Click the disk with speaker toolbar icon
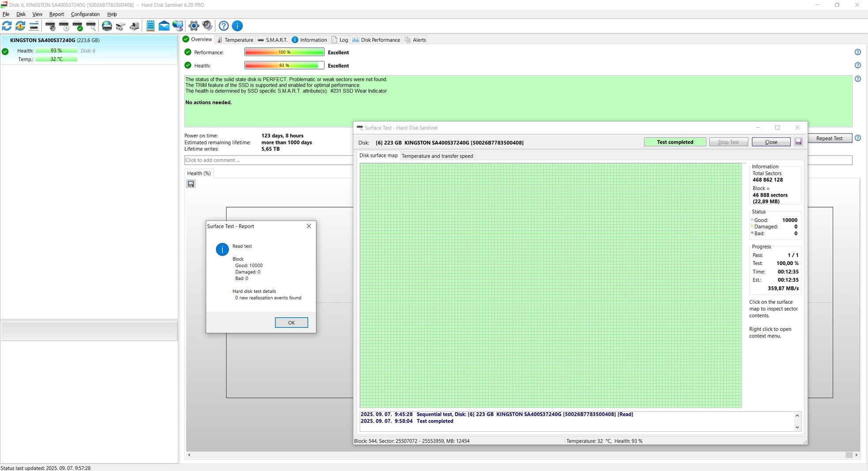The image size is (868, 471). tap(50, 26)
